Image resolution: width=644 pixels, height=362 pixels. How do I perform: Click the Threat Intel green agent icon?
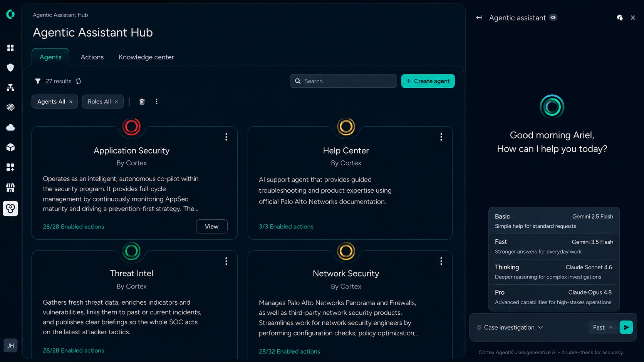[x=131, y=251]
